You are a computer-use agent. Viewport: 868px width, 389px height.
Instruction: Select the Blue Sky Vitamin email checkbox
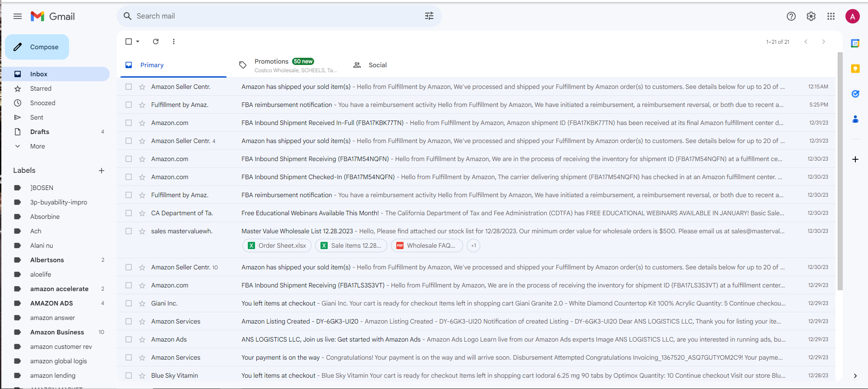pyautogui.click(x=129, y=375)
